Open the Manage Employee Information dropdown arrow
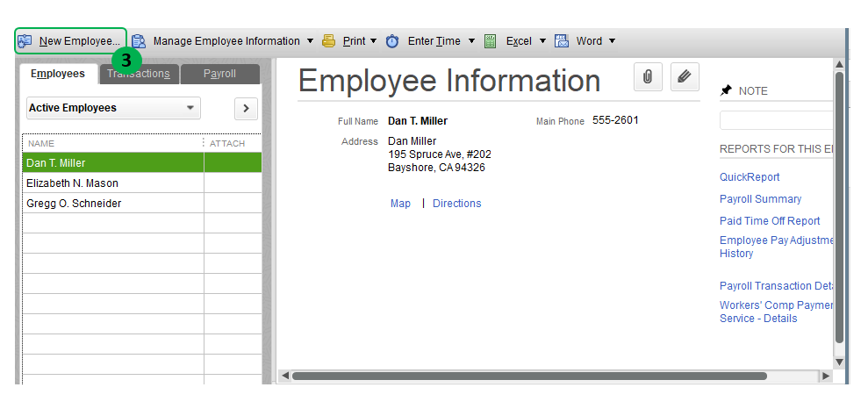The height and width of the screenshot is (416, 868). [x=310, y=41]
